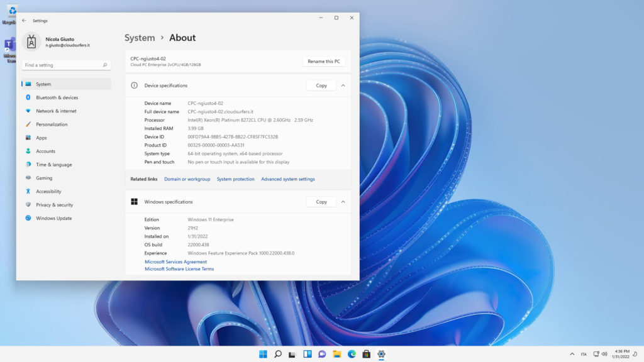
Task: Click the Network & internet icon
Action: click(x=28, y=111)
